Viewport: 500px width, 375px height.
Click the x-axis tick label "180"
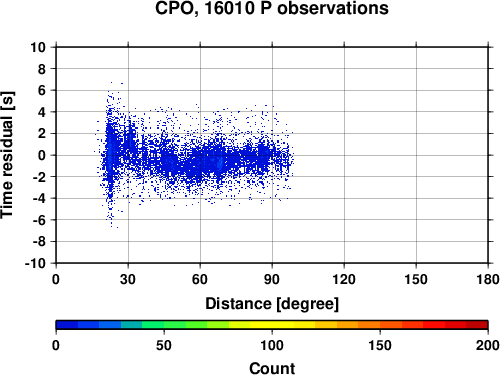pyautogui.click(x=488, y=279)
